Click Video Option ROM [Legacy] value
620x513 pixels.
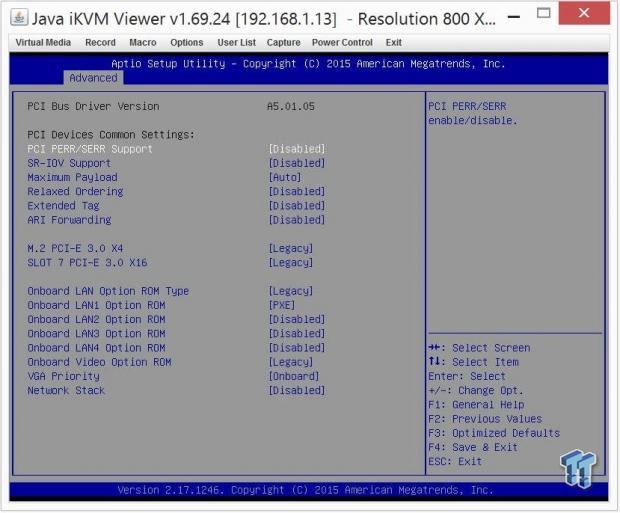(291, 363)
